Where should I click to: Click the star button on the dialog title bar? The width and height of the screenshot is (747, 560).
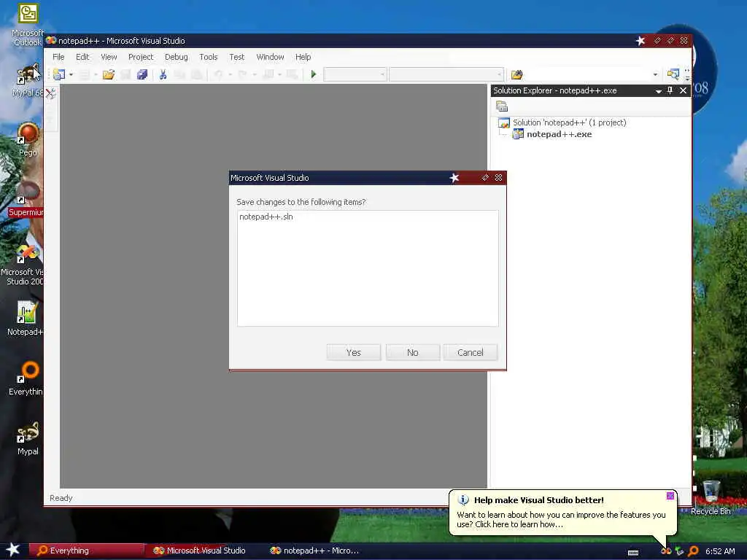pos(454,178)
